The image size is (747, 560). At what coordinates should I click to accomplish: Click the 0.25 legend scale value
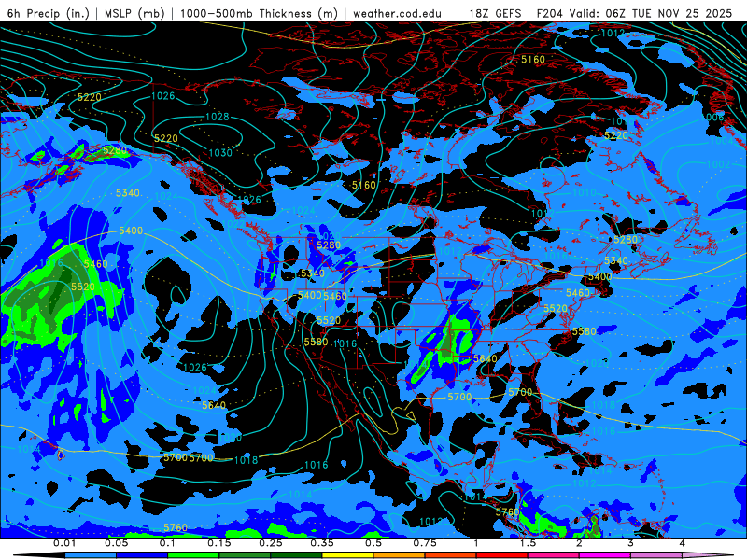271,543
